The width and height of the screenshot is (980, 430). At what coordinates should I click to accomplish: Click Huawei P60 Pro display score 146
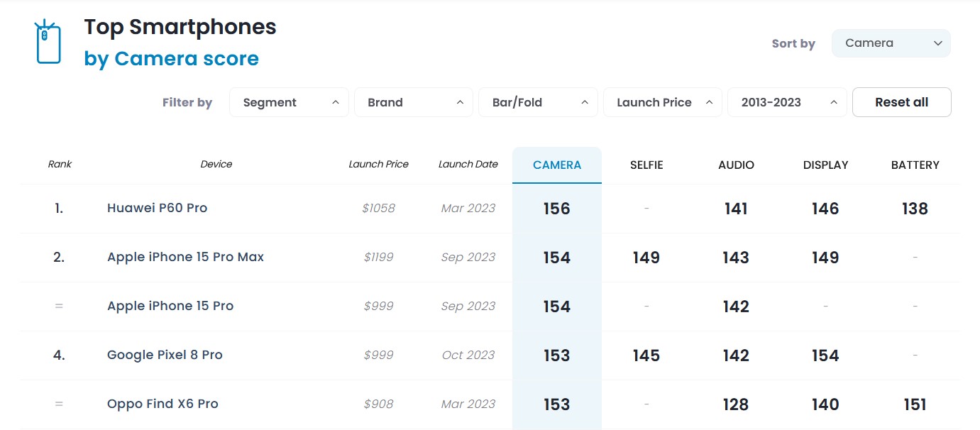(825, 209)
